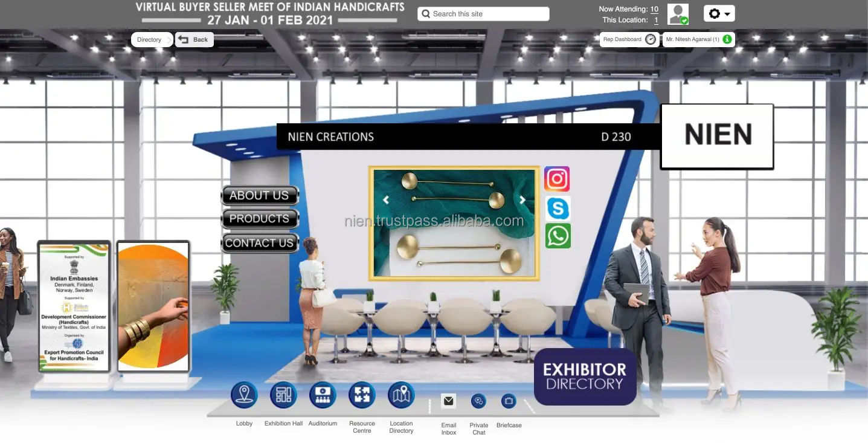
Task: Open the Exhibitor Directory
Action: click(x=585, y=377)
